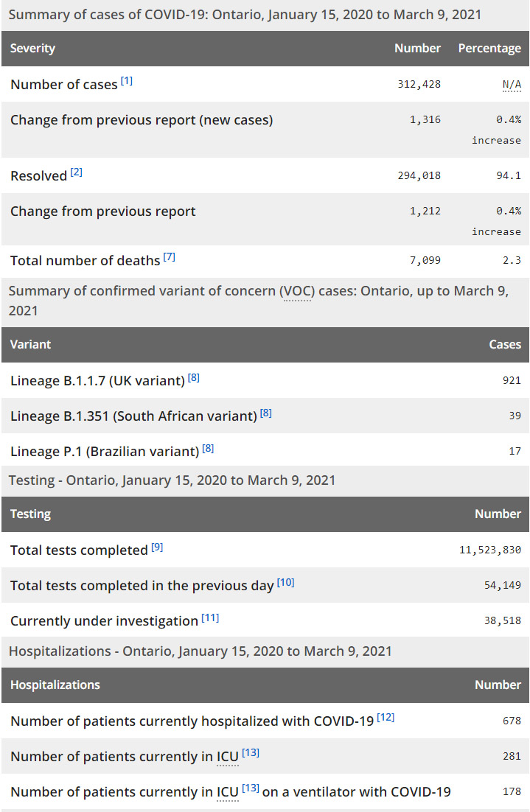Click the ICU abbreviation in the ventilator row
This screenshot has width=530, height=812.
pos(227,792)
